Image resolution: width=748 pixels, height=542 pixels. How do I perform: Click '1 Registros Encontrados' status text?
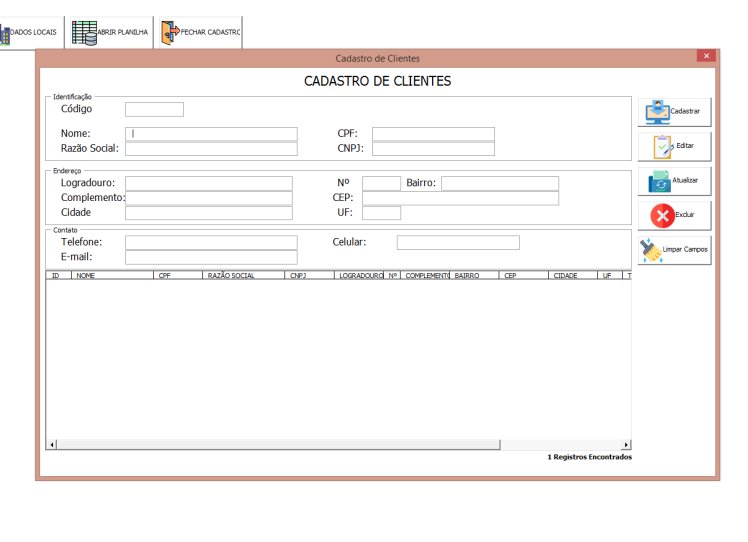[590, 457]
